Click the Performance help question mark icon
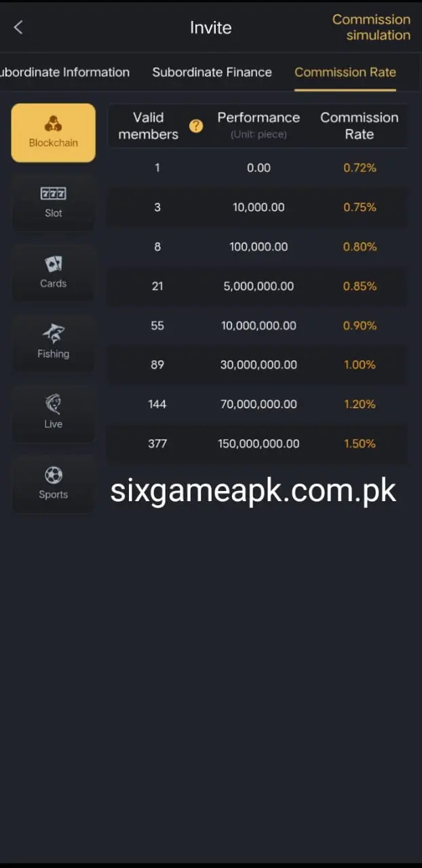422x868 pixels. click(x=196, y=126)
